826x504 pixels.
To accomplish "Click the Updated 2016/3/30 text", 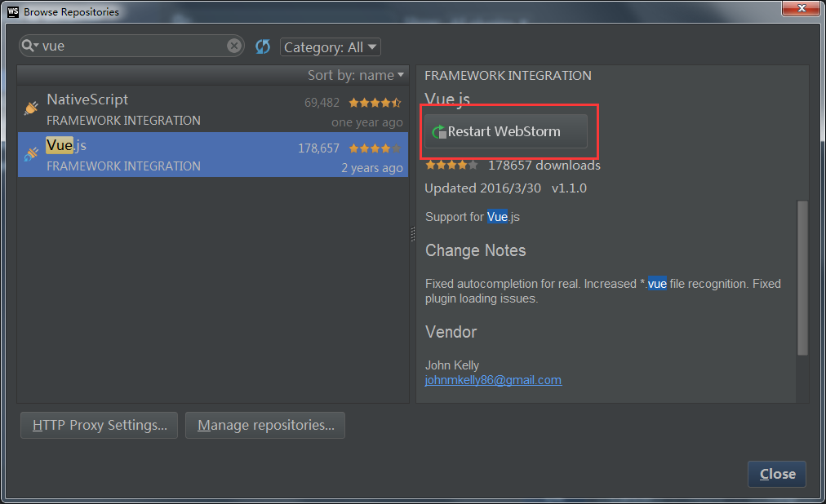I will [482, 188].
